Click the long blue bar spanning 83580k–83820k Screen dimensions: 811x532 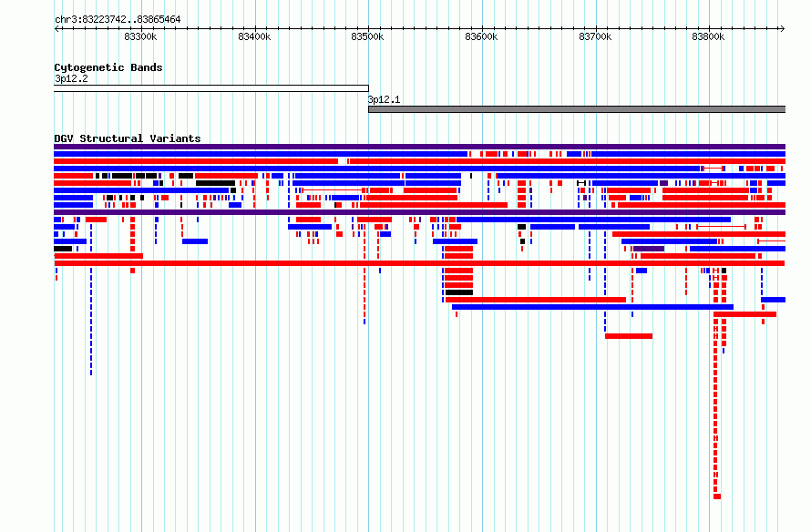tap(592, 307)
